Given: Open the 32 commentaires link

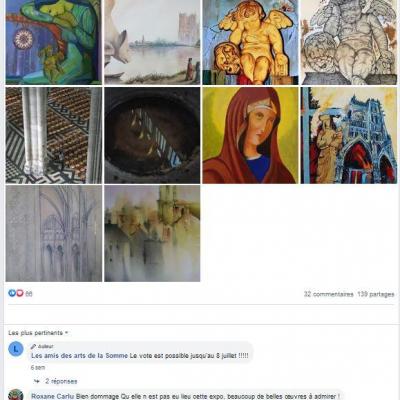Looking at the screenshot, I should [x=328, y=294].
